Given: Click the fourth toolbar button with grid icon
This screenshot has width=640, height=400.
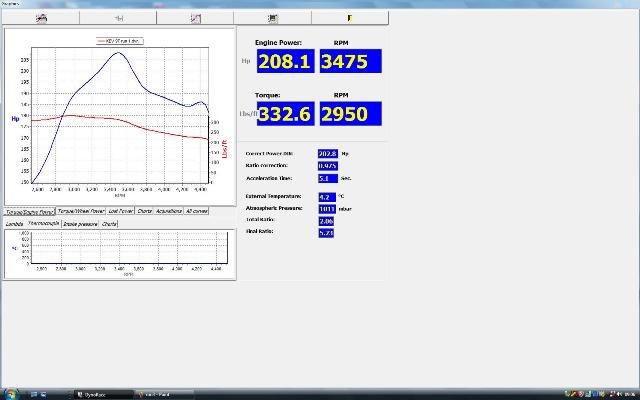Looking at the screenshot, I should pos(272,18).
